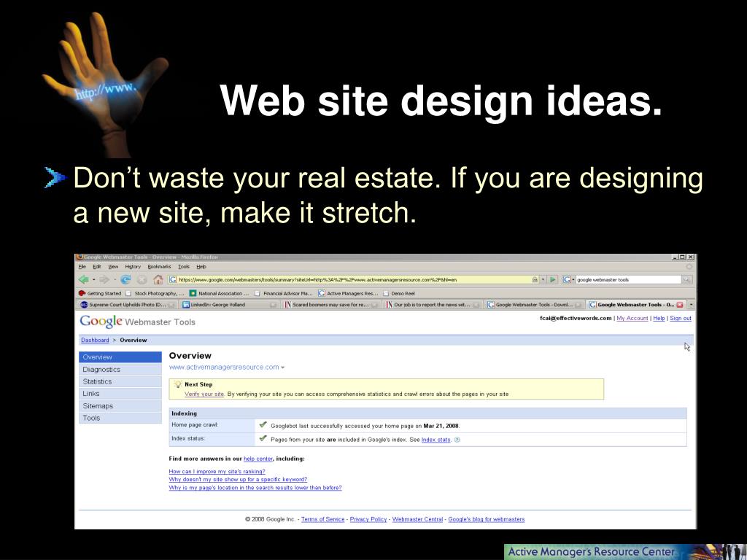
Task: Switch to Google Webmaster Tools - Downl... tab
Action: (534, 305)
